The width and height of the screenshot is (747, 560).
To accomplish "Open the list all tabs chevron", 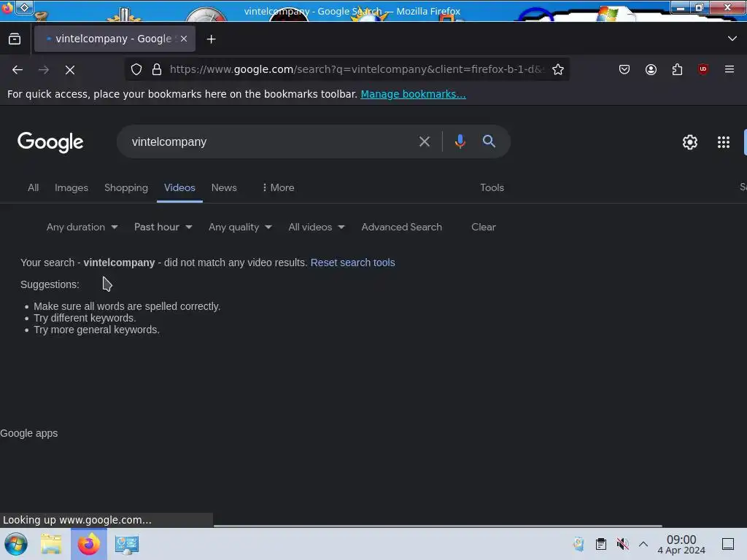I will pos(732,39).
